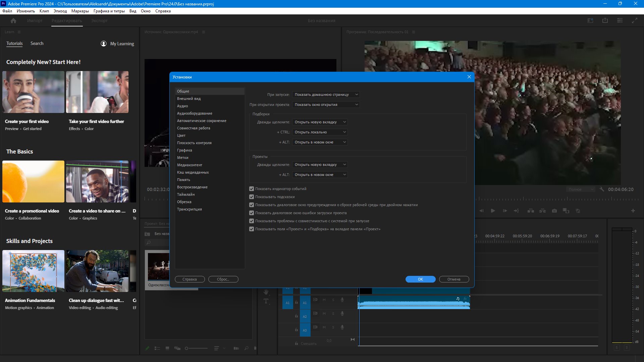Go to the Home screen icon

pyautogui.click(x=13, y=21)
